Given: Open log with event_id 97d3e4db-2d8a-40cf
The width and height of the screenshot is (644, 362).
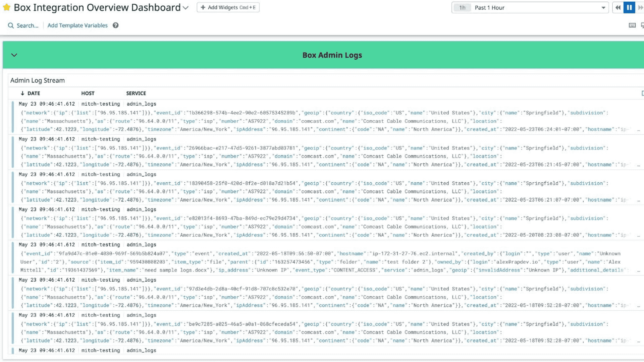Looking at the screenshot, I should [325, 293].
